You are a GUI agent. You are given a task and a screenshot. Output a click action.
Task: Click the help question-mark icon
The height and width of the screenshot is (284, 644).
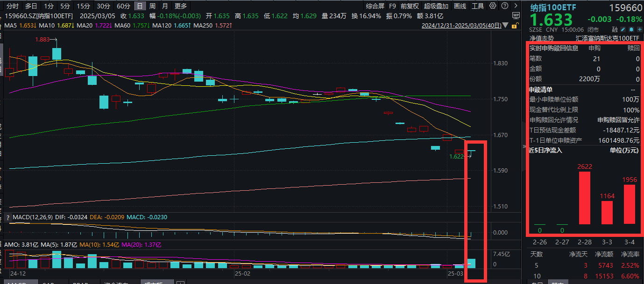click(505, 6)
